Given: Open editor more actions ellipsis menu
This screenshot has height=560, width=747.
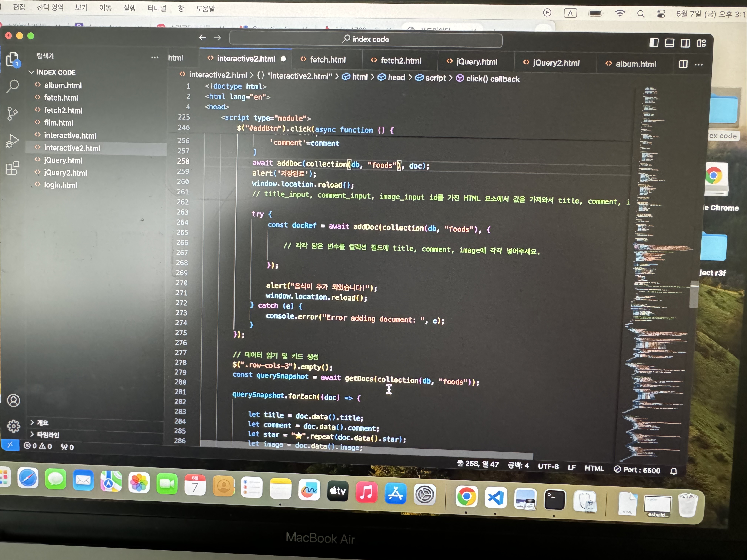Looking at the screenshot, I should 699,64.
